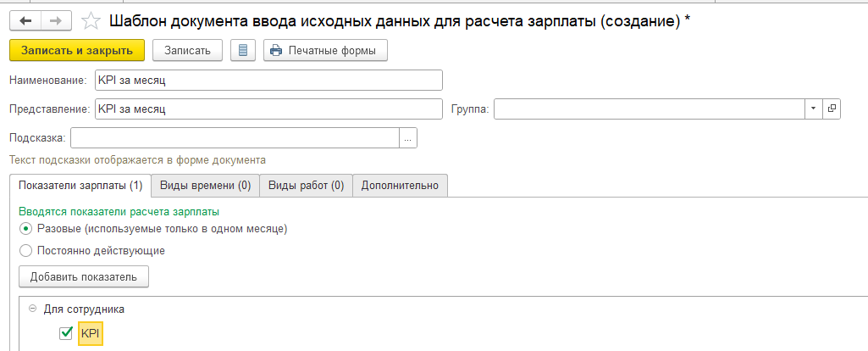The image size is (868, 351).
Task: Select the KPI item in the tree
Action: tap(90, 334)
